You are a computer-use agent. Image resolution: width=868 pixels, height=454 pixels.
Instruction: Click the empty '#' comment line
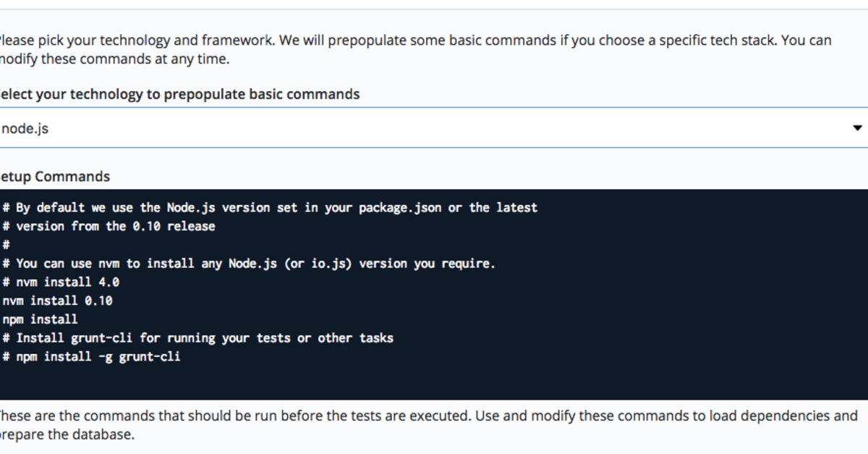coord(7,245)
